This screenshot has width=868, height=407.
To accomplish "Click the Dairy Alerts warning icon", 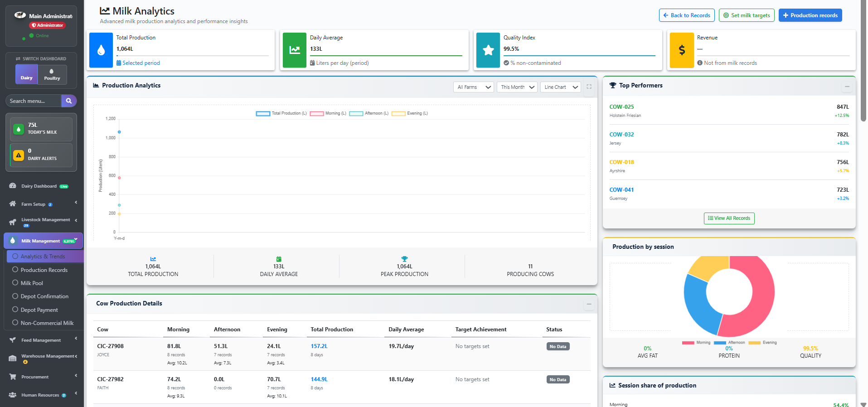I will point(19,155).
